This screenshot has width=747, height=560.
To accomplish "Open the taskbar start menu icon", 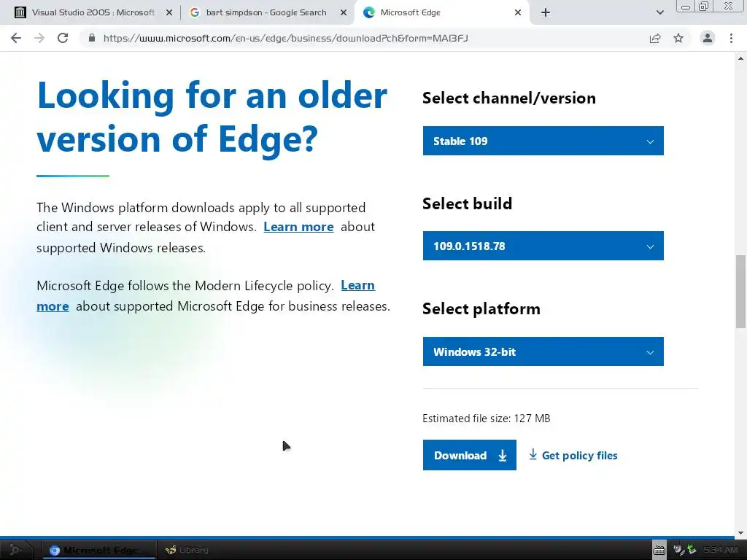I will (16, 550).
